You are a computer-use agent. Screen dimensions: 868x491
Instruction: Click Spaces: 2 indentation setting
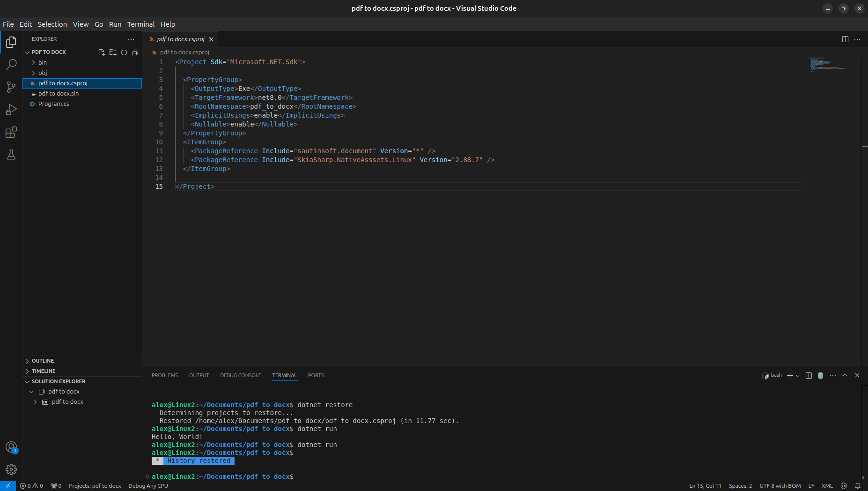pos(740,486)
